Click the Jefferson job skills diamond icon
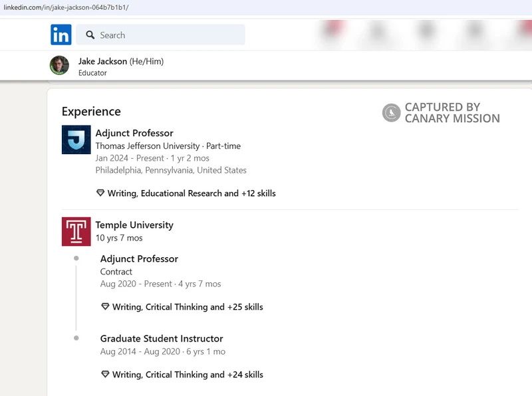The width and height of the screenshot is (532, 396). (x=100, y=193)
